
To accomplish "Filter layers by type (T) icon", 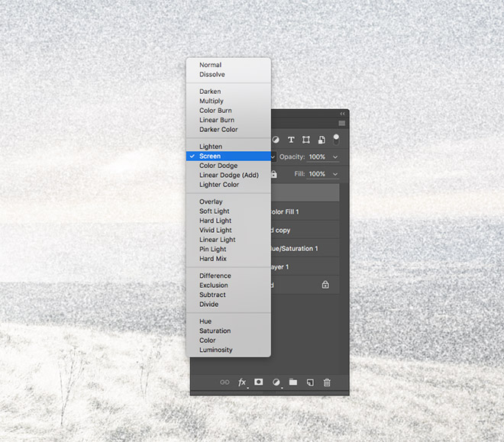I will click(291, 140).
